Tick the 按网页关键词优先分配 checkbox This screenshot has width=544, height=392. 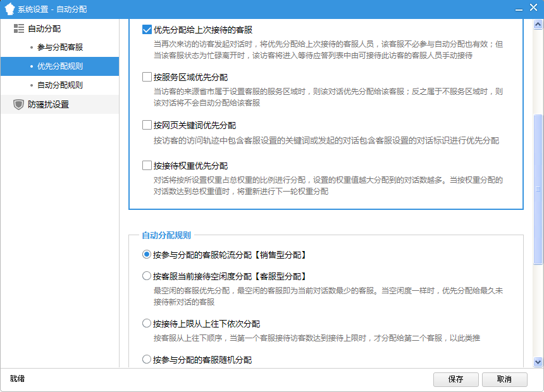(147, 125)
